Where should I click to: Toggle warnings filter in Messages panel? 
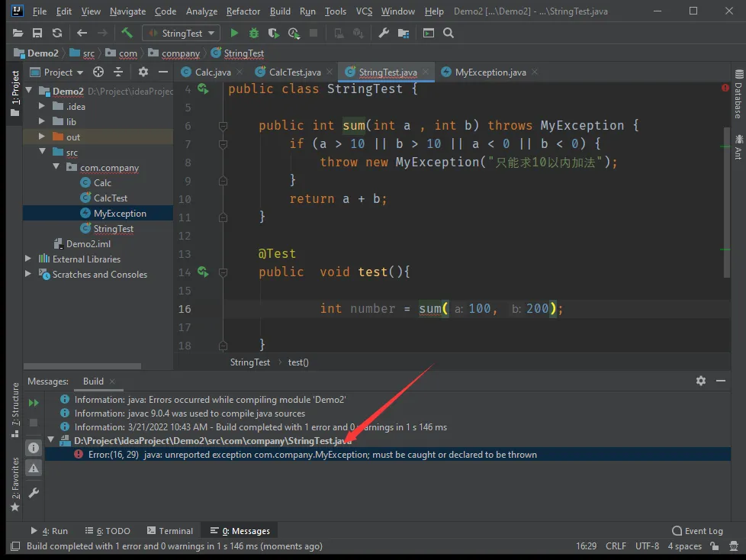pyautogui.click(x=34, y=469)
